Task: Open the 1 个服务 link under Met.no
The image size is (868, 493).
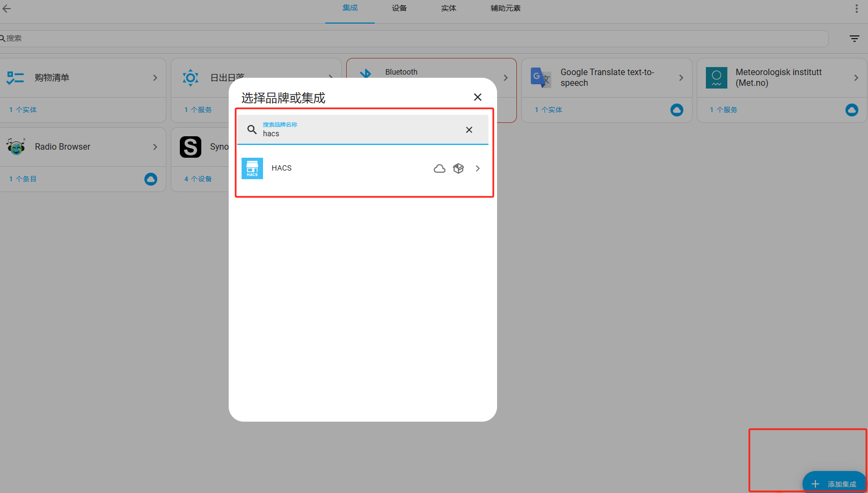Action: tap(724, 110)
